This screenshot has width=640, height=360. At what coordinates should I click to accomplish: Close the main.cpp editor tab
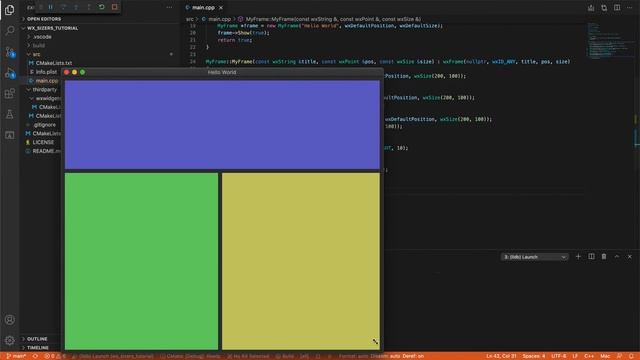(x=221, y=7)
